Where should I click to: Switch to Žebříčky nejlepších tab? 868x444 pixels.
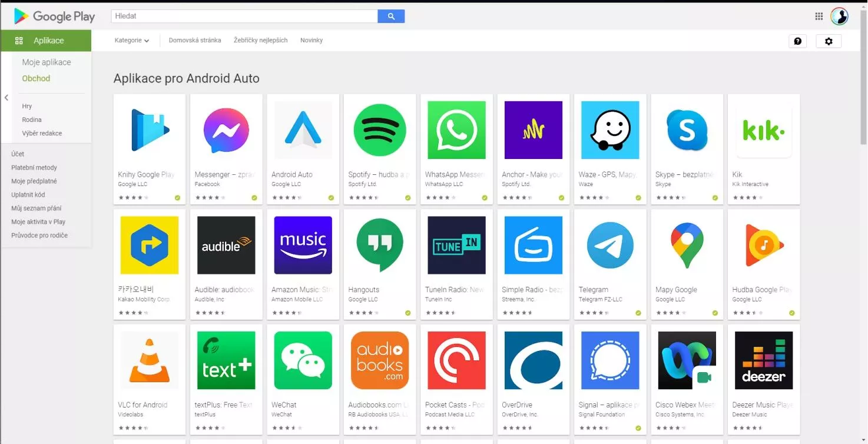click(x=261, y=41)
